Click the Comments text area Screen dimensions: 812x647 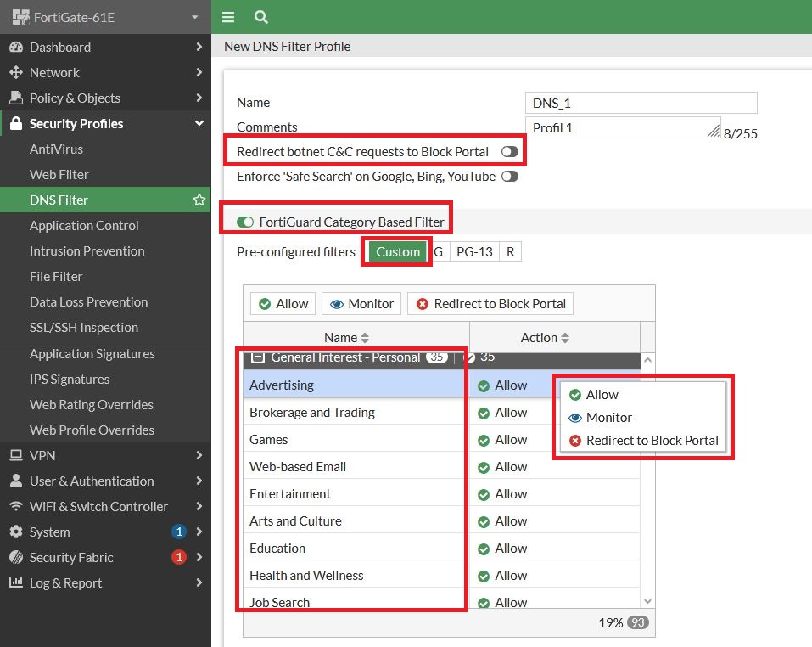(x=623, y=127)
